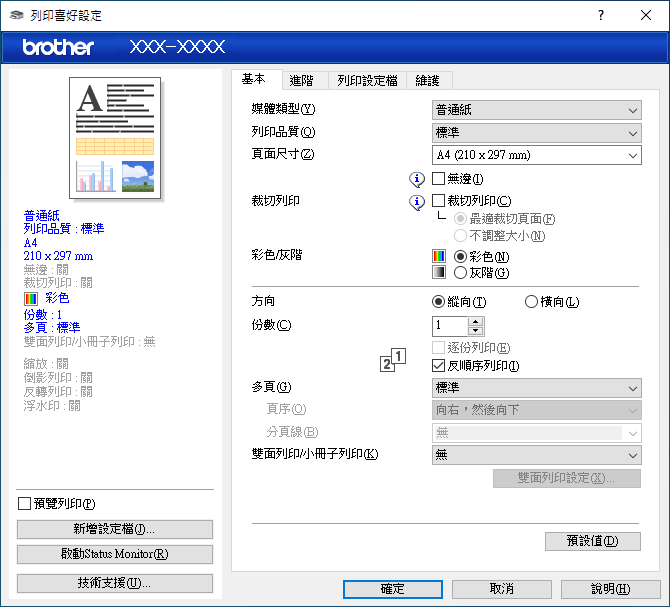
Task: Click the Brother logo in the banner
Action: [59, 47]
